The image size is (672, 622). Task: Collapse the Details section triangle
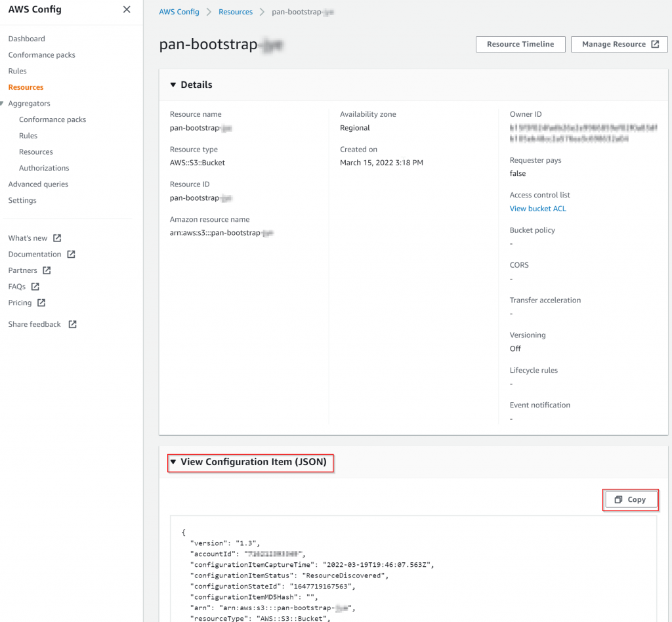point(173,85)
